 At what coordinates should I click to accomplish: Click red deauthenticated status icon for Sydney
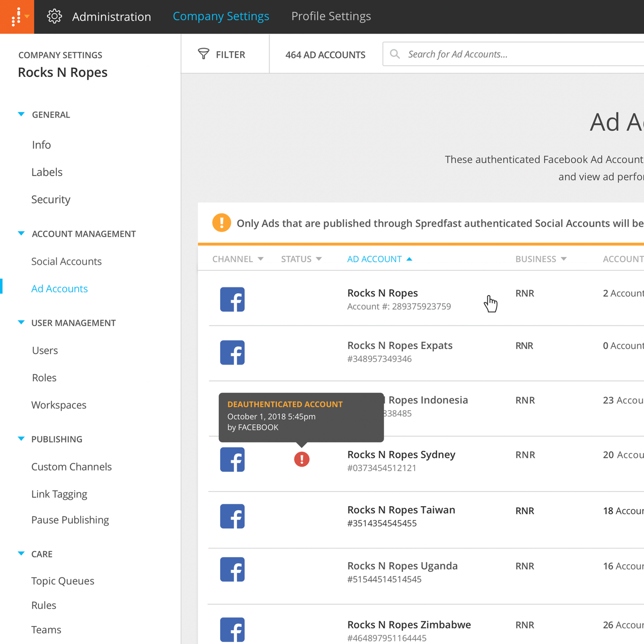pos(302,459)
